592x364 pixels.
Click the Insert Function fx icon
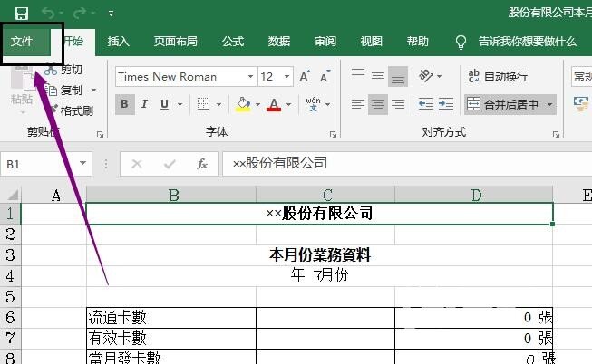[x=203, y=164]
